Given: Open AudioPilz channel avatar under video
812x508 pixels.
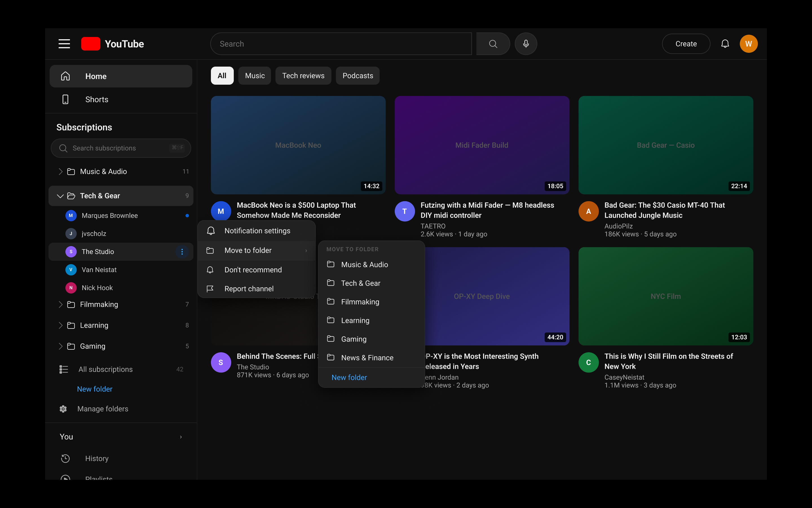Looking at the screenshot, I should [x=588, y=211].
